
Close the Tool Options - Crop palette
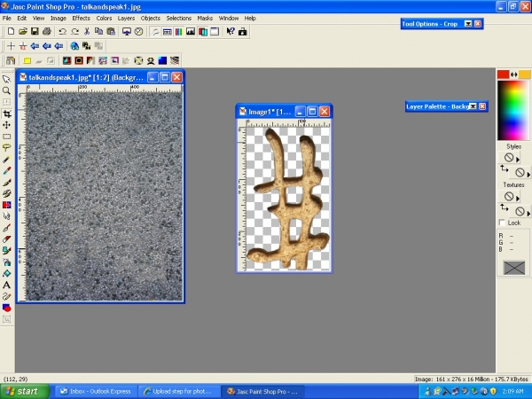[x=478, y=24]
